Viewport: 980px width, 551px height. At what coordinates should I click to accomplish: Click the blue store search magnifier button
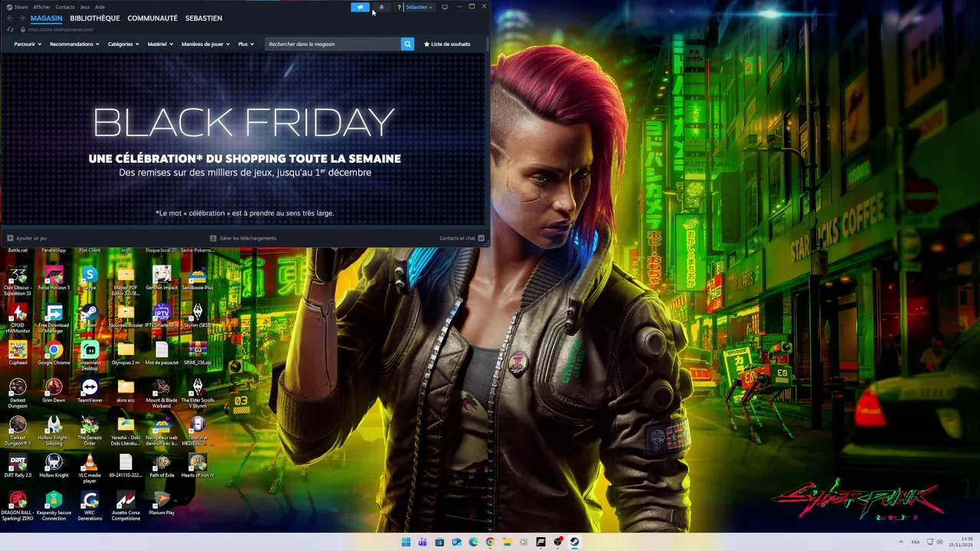tap(407, 44)
